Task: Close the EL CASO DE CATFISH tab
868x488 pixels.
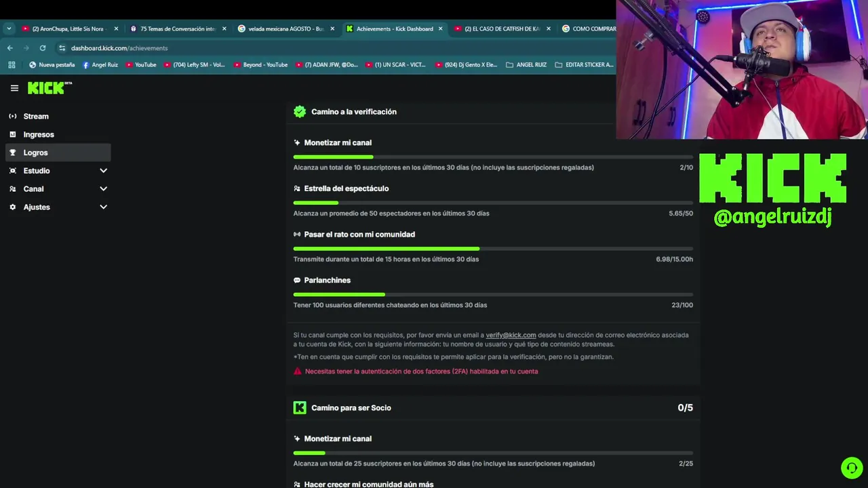Action: click(x=549, y=28)
